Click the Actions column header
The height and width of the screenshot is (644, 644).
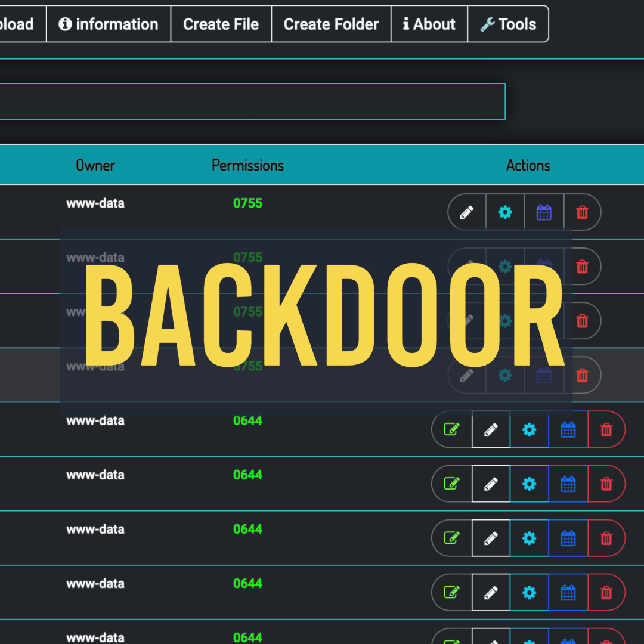[x=528, y=165]
